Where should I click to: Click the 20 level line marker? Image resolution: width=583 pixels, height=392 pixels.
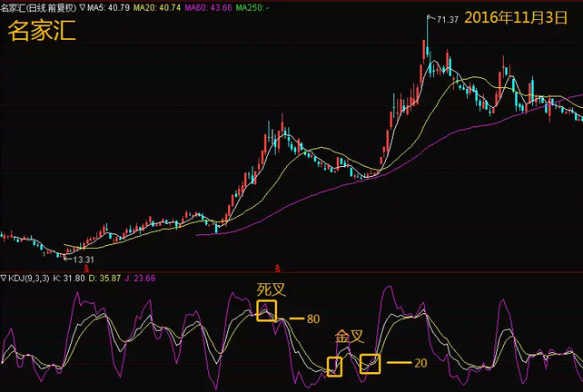407,363
